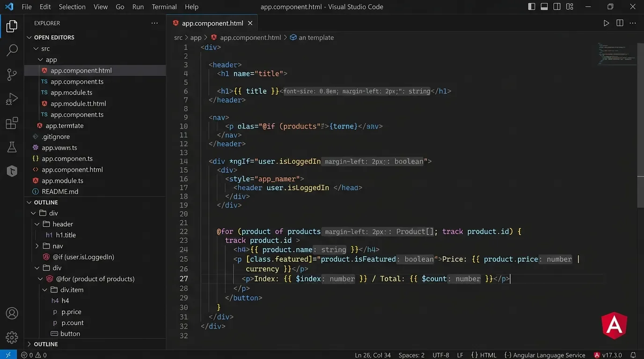Collapse the app folder

40,60
